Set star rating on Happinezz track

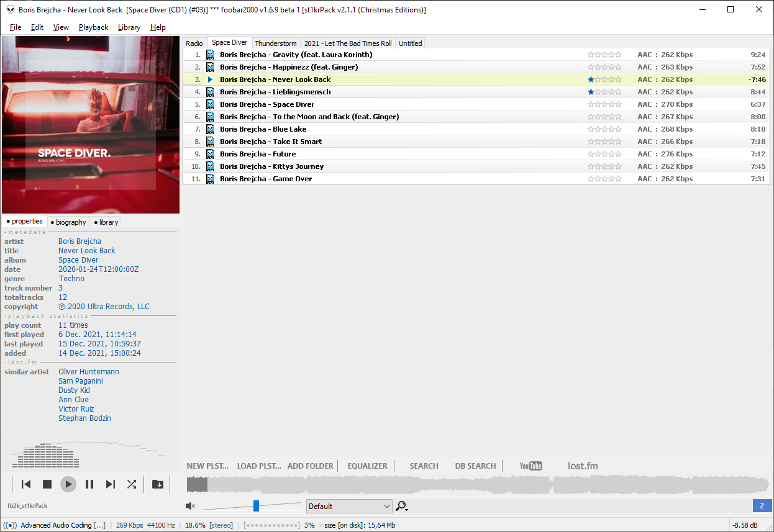(604, 67)
